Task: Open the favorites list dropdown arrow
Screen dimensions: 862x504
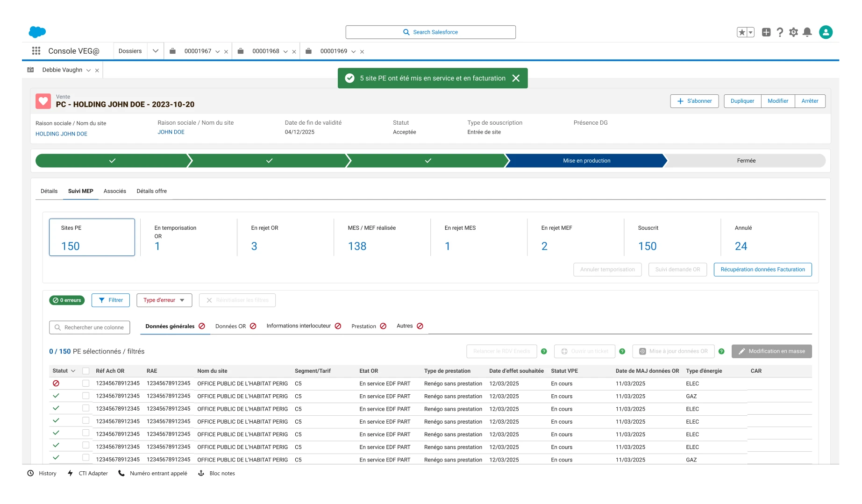Action: 751,32
